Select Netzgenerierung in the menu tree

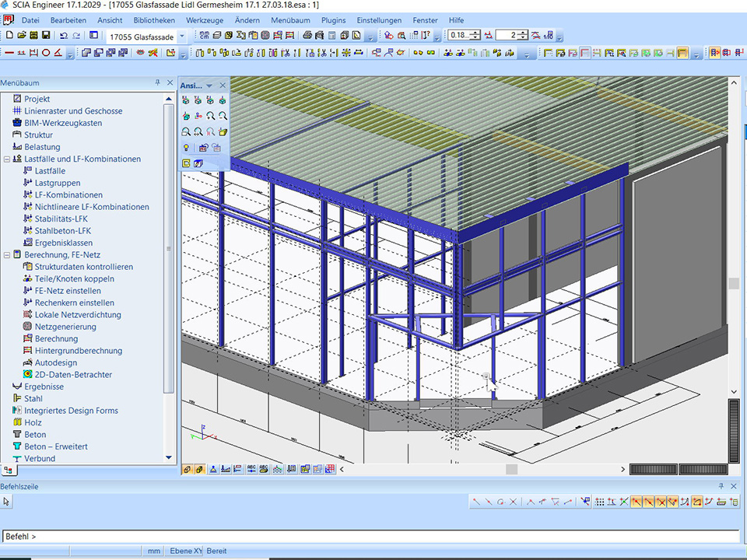[65, 327]
